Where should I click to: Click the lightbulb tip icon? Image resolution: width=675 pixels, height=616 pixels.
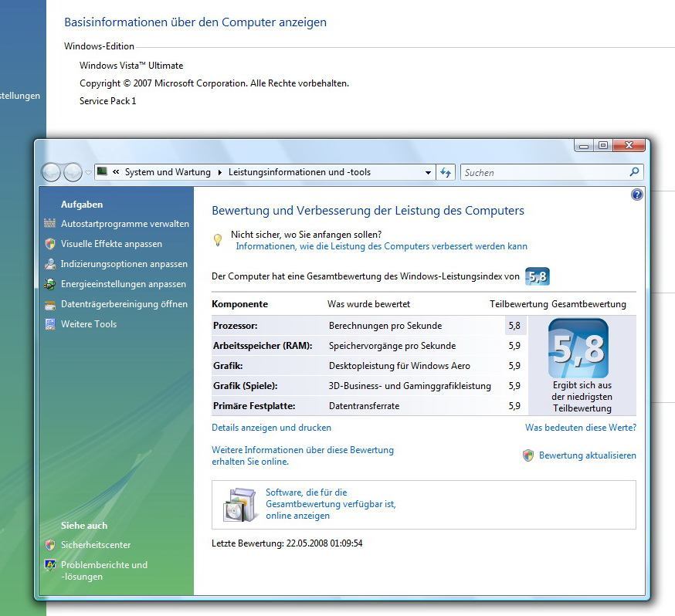point(218,239)
